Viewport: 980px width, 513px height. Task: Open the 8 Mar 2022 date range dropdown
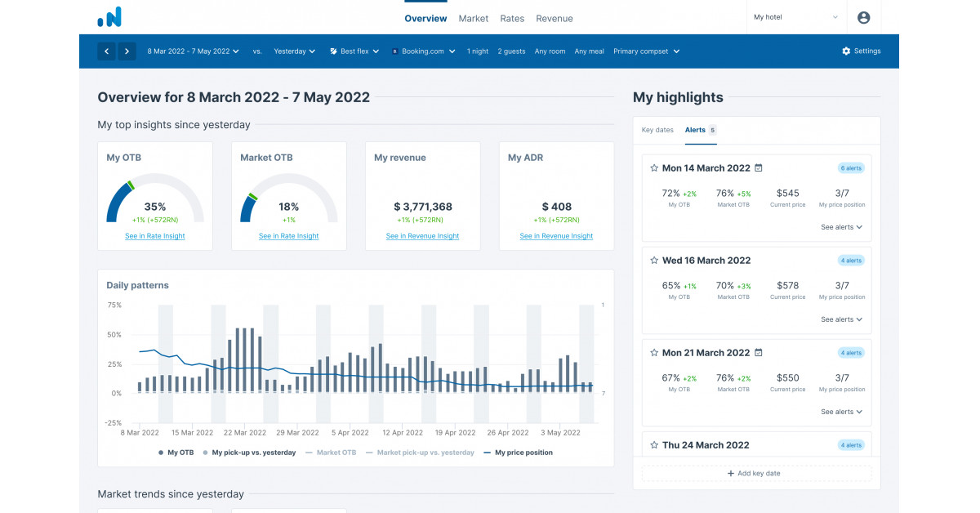pos(193,51)
